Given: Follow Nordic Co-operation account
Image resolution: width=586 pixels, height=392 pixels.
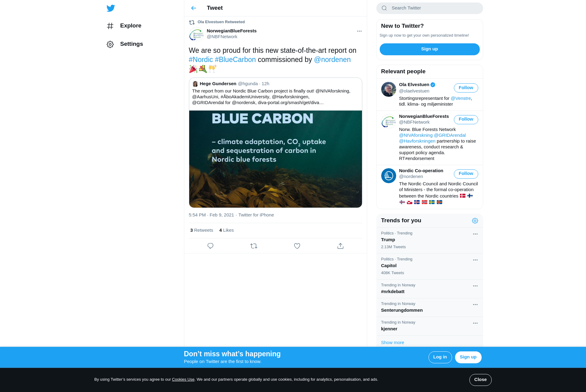Looking at the screenshot, I should [466, 174].
